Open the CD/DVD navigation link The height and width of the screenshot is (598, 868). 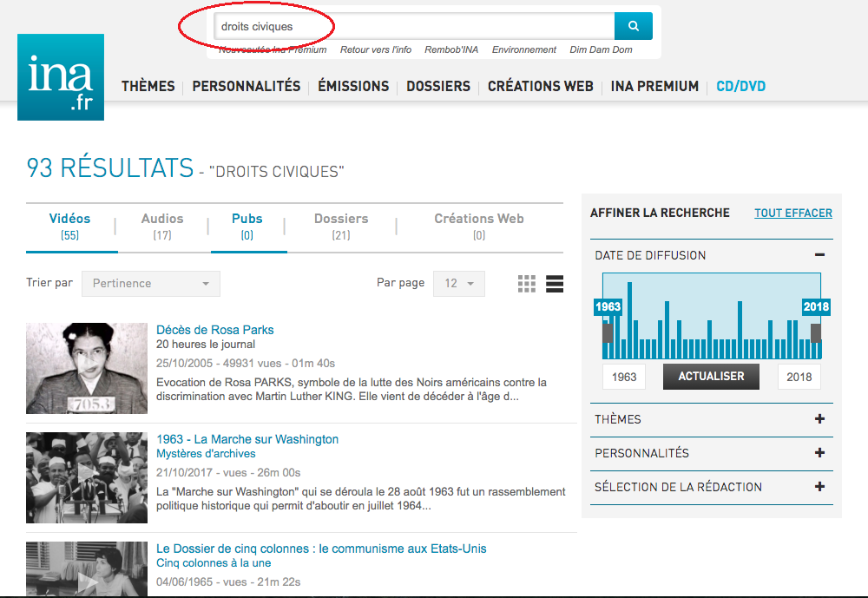click(740, 87)
